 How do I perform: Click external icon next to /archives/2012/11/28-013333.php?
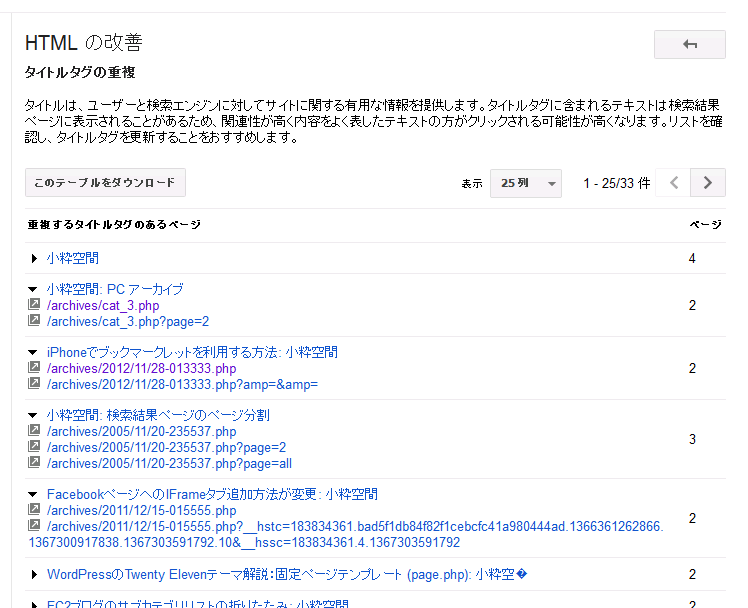(34, 368)
